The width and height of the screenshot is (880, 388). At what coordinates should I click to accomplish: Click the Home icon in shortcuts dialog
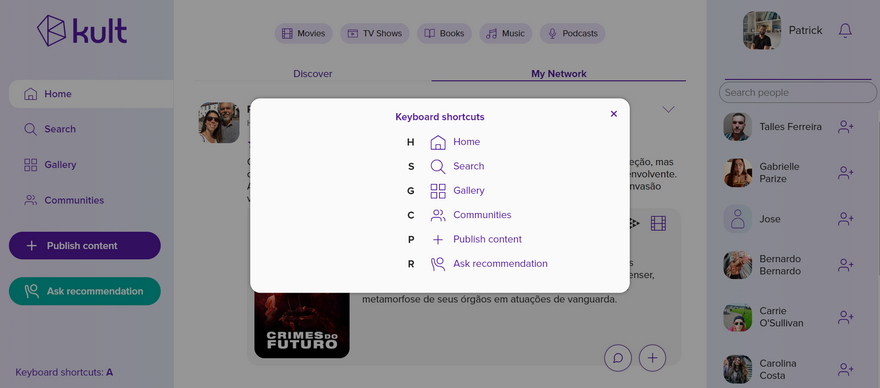(x=438, y=143)
